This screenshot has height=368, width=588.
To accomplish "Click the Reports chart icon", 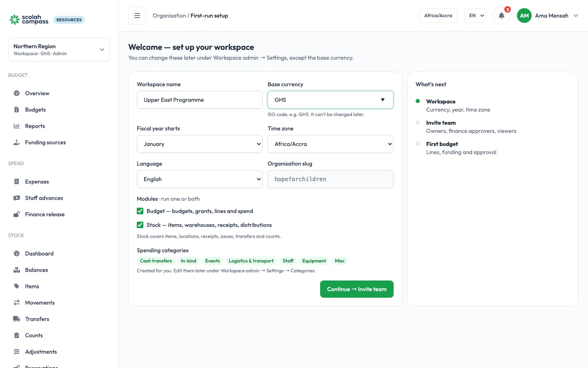I will (17, 126).
